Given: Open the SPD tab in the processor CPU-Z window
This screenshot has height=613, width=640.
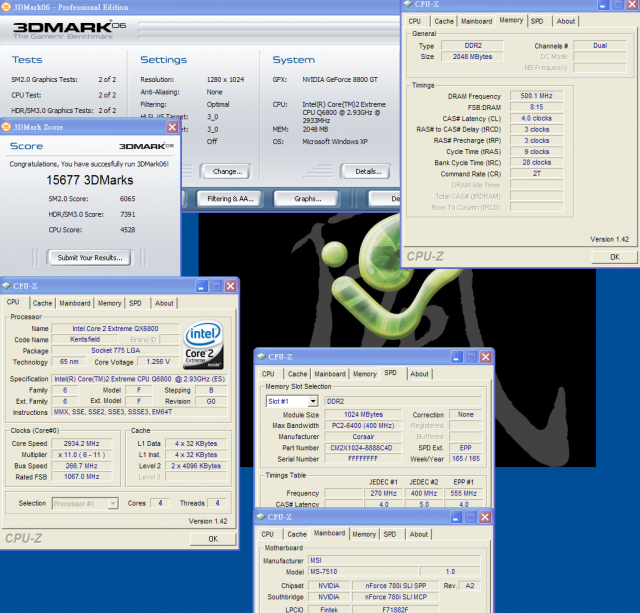Looking at the screenshot, I should pos(135,303).
